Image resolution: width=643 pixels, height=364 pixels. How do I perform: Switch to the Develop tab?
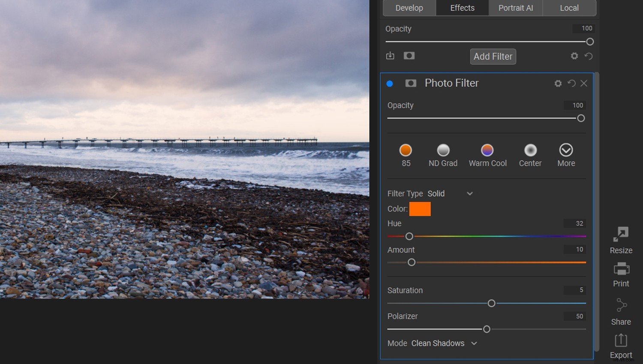409,8
